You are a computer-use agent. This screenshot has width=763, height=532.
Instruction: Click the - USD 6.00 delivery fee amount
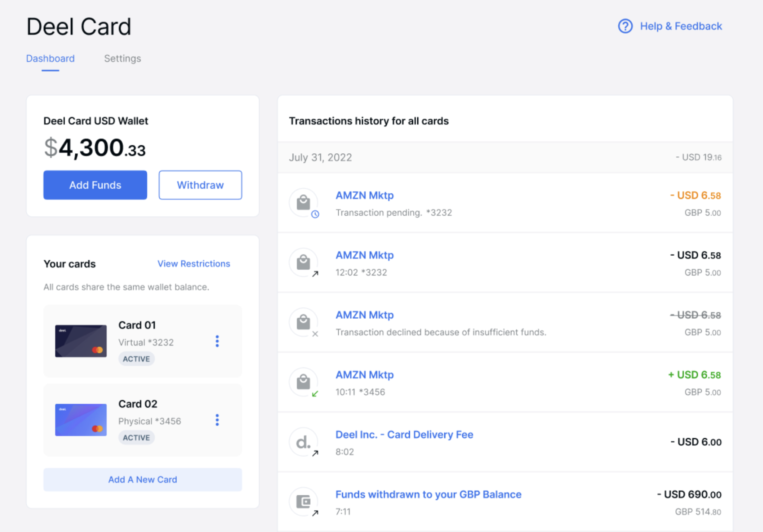pyautogui.click(x=696, y=442)
